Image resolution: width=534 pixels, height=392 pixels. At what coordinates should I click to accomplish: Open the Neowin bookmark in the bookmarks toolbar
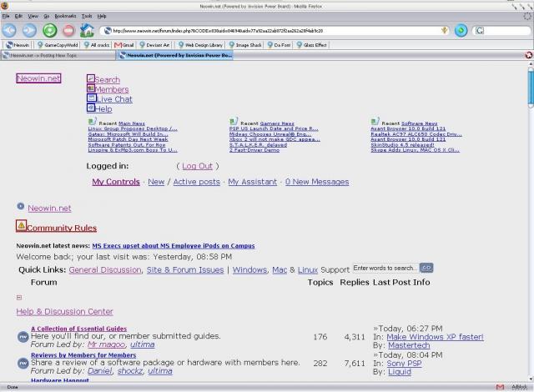point(18,45)
